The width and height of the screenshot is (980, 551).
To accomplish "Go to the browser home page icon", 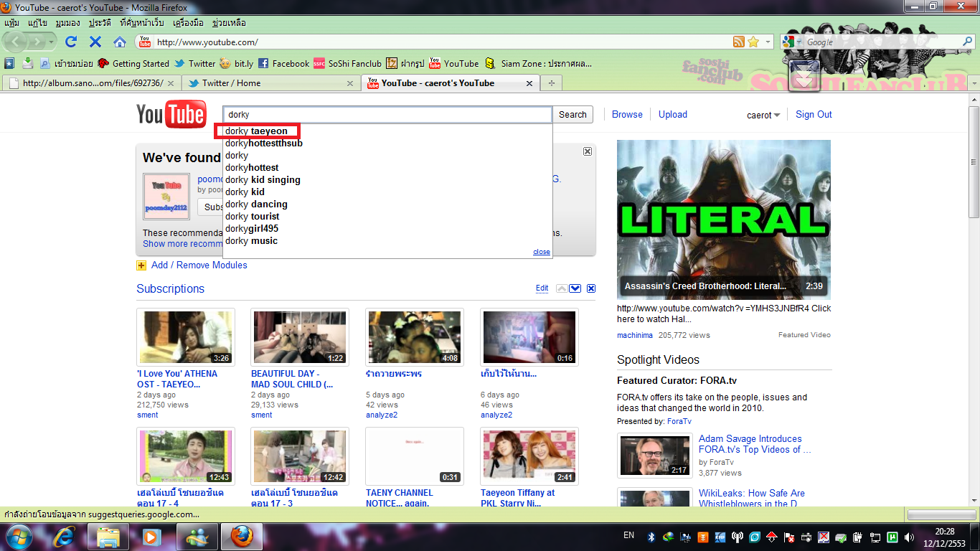I will pos(120,42).
